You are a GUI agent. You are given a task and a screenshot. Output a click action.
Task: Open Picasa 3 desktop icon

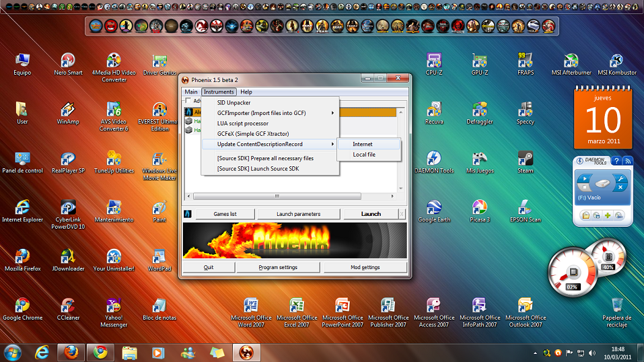[480, 211]
